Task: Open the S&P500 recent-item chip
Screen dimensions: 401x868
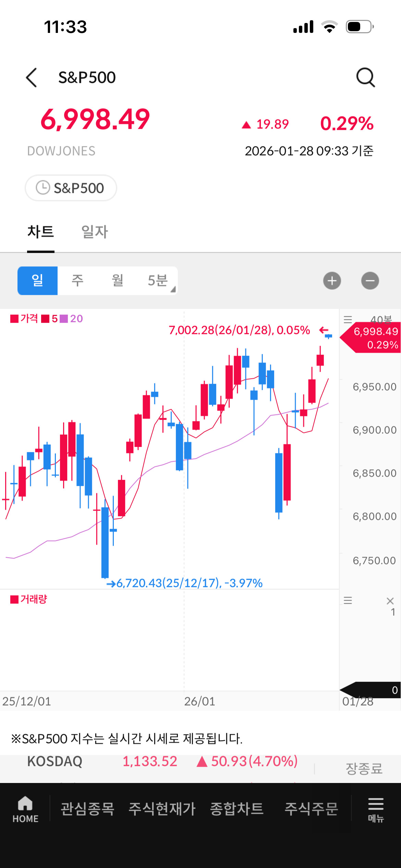Action: [71, 188]
